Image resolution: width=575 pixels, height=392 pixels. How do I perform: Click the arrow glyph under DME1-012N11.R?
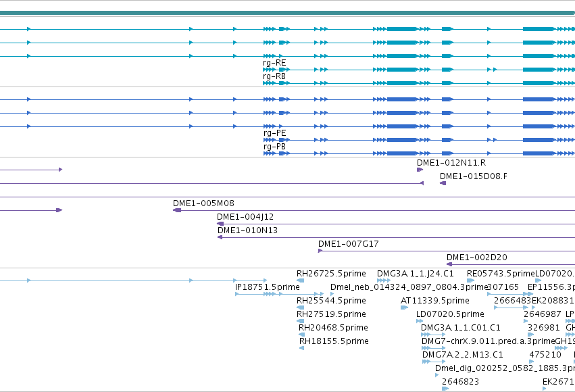coord(420,170)
